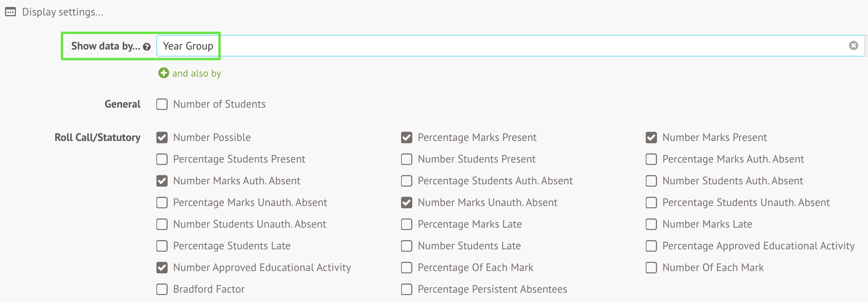
Task: Enable Number of Students
Action: tap(161, 104)
